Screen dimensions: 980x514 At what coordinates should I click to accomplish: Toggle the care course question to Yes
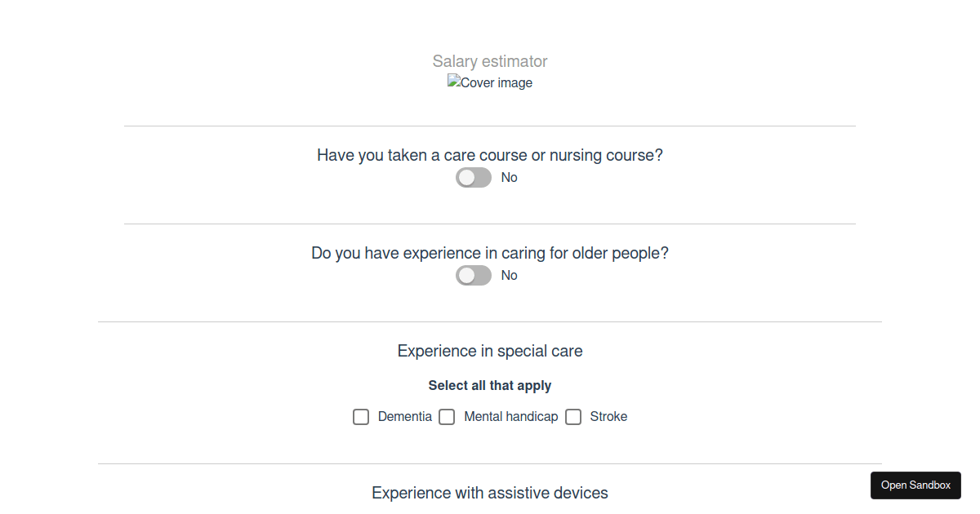point(473,177)
